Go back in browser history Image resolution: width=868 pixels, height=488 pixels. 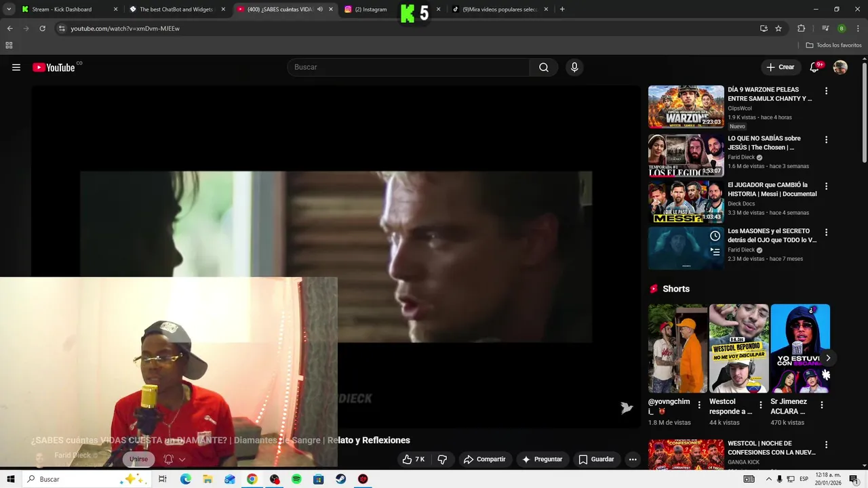[x=9, y=28]
